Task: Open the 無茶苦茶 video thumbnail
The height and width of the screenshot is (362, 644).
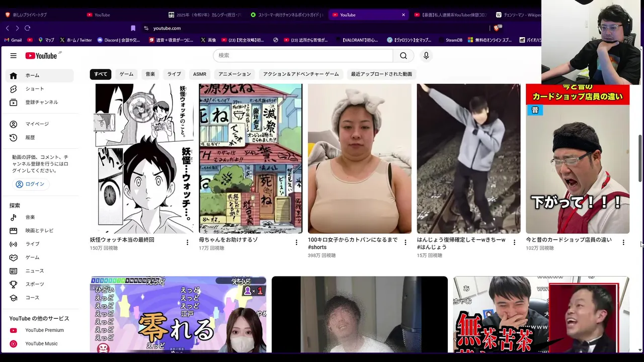Action: point(541,314)
